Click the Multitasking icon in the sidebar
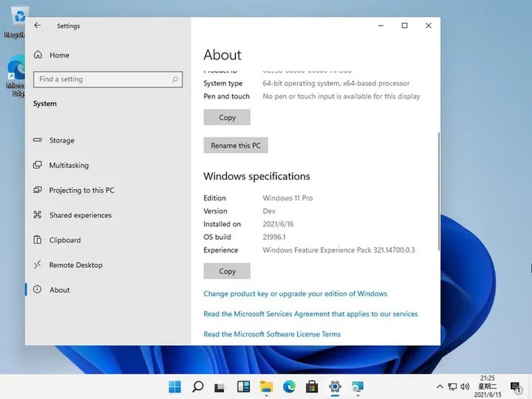 [37, 165]
